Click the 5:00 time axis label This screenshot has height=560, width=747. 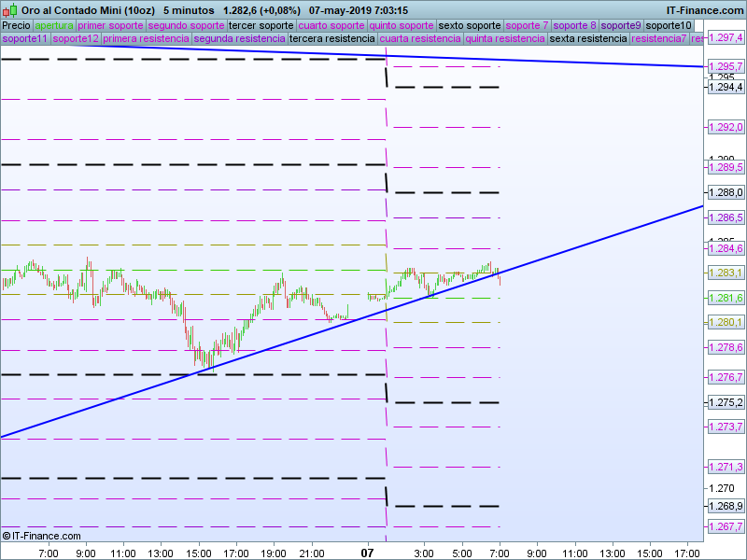[461, 553]
